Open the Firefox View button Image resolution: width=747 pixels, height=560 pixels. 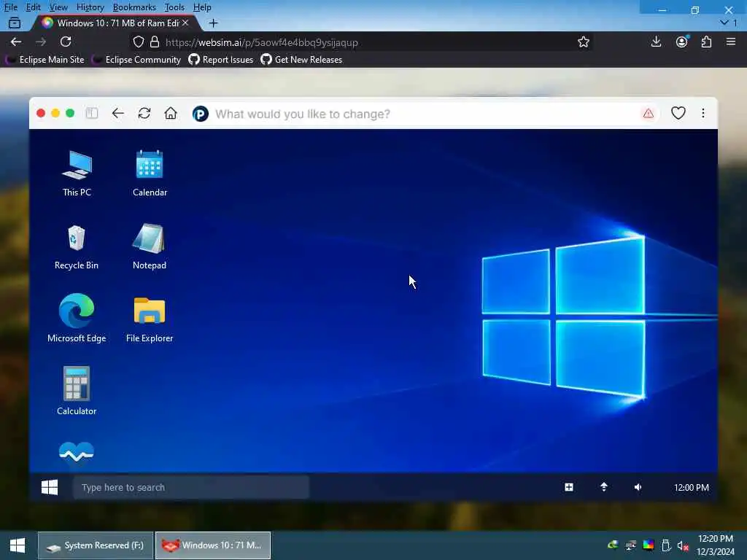tap(15, 23)
